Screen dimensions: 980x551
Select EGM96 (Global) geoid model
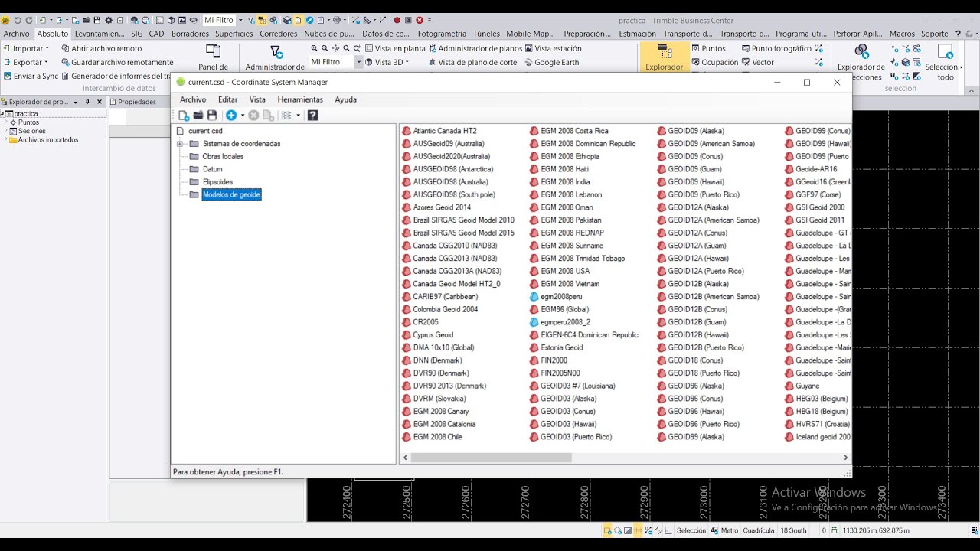pyautogui.click(x=564, y=309)
